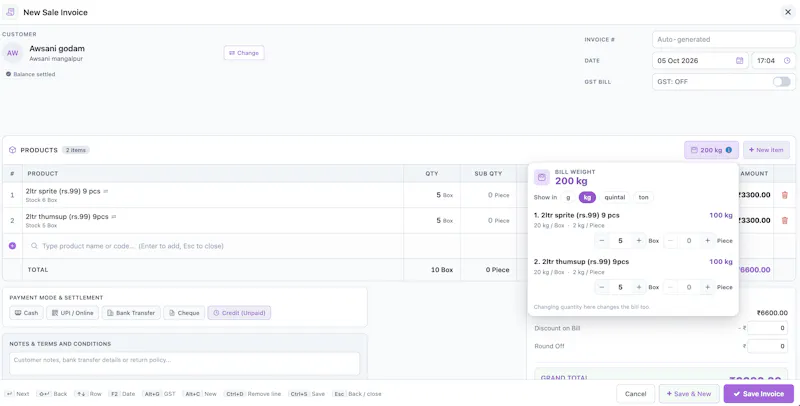This screenshot has width=800, height=406.
Task: Increase sprite Box quantity in weight popup
Action: click(639, 241)
